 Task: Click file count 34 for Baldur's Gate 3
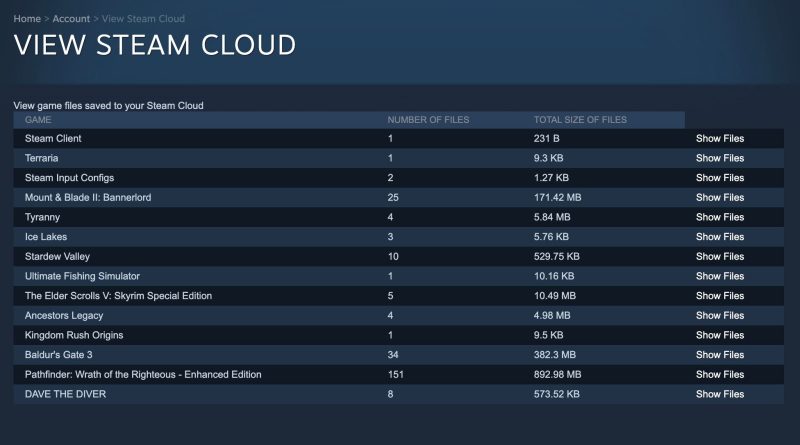pyautogui.click(x=393, y=355)
